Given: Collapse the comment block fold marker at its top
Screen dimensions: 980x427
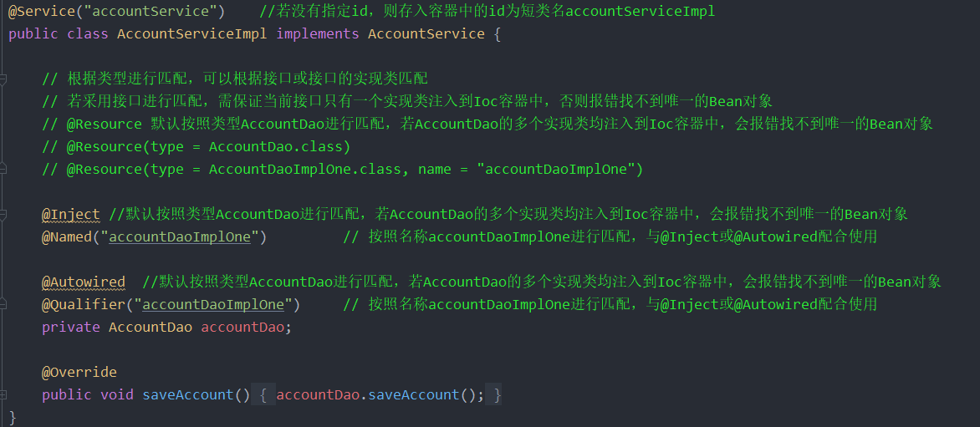Looking at the screenshot, I should [3, 79].
